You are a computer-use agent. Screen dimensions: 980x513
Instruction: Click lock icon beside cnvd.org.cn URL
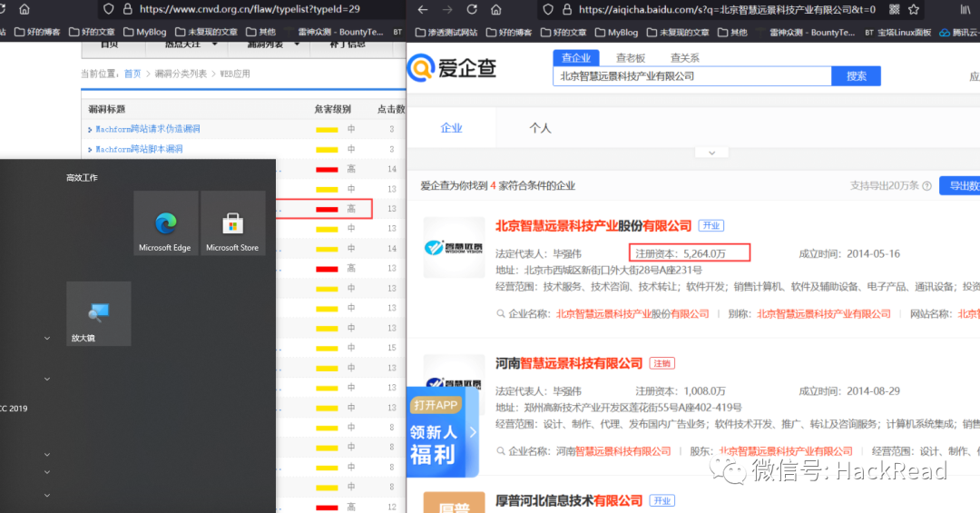coord(128,9)
